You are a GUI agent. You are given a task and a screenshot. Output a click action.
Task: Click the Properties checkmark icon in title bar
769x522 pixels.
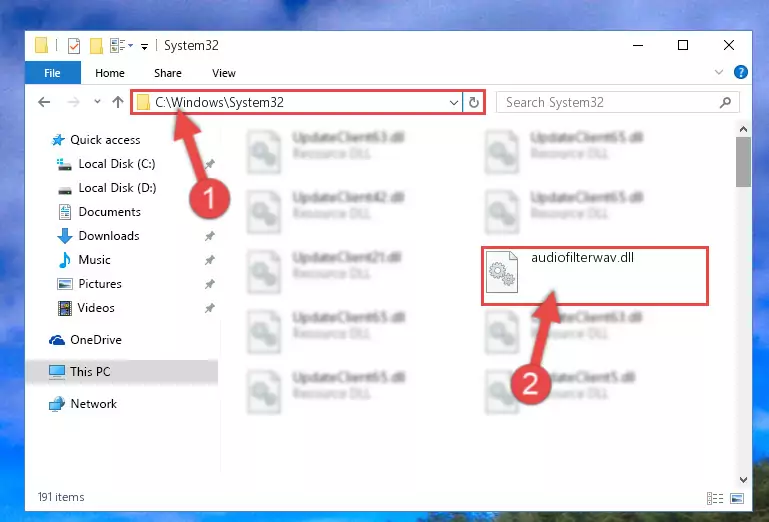click(74, 46)
